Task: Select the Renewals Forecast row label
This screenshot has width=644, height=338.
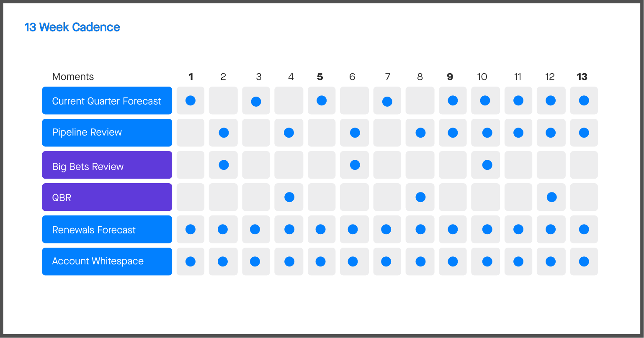Action: point(107,230)
